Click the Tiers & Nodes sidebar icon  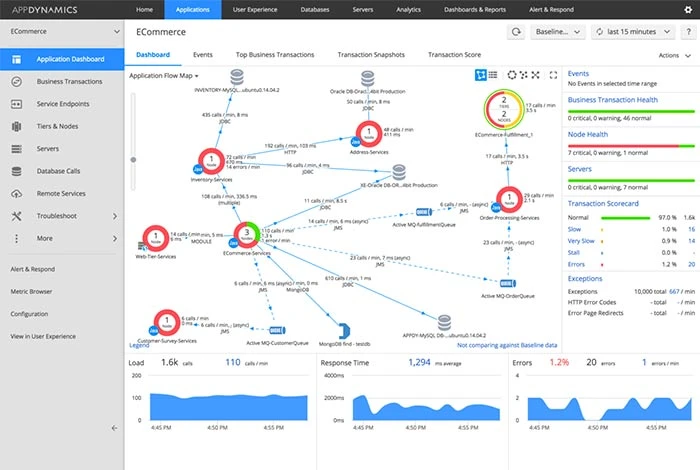pyautogui.click(x=17, y=126)
